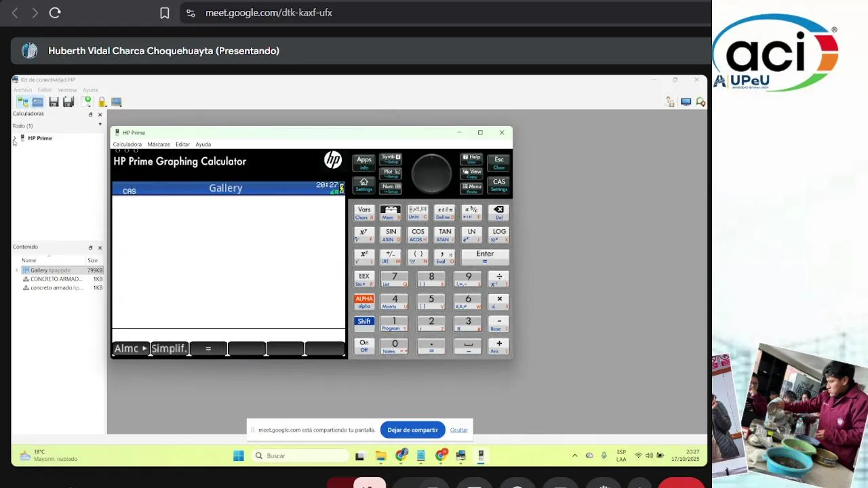Click the parentheses key
The image size is (868, 488).
coord(418,257)
